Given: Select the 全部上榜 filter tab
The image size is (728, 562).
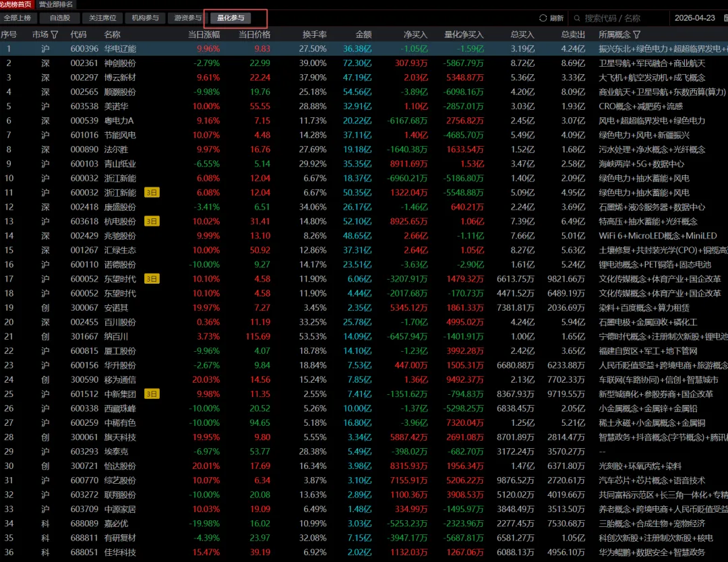Looking at the screenshot, I should (18, 18).
